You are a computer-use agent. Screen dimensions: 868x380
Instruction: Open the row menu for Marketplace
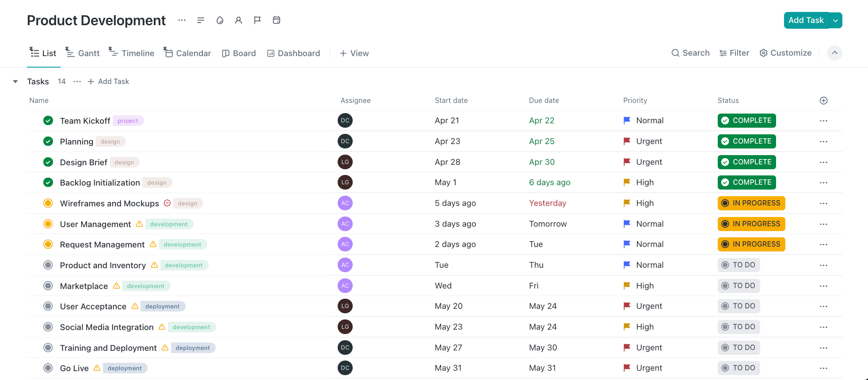coord(823,286)
